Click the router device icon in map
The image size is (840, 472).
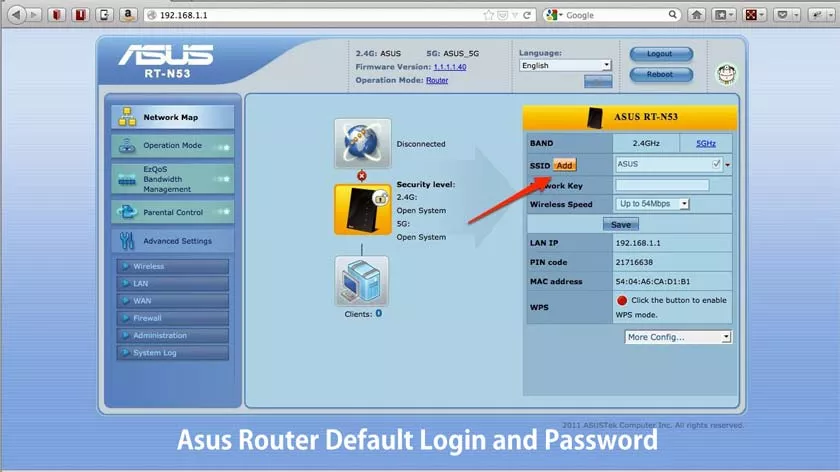[363, 210]
